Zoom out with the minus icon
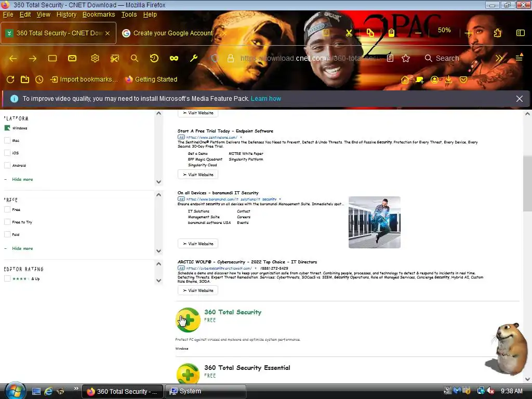The width and height of the screenshot is (532, 399). (418, 33)
